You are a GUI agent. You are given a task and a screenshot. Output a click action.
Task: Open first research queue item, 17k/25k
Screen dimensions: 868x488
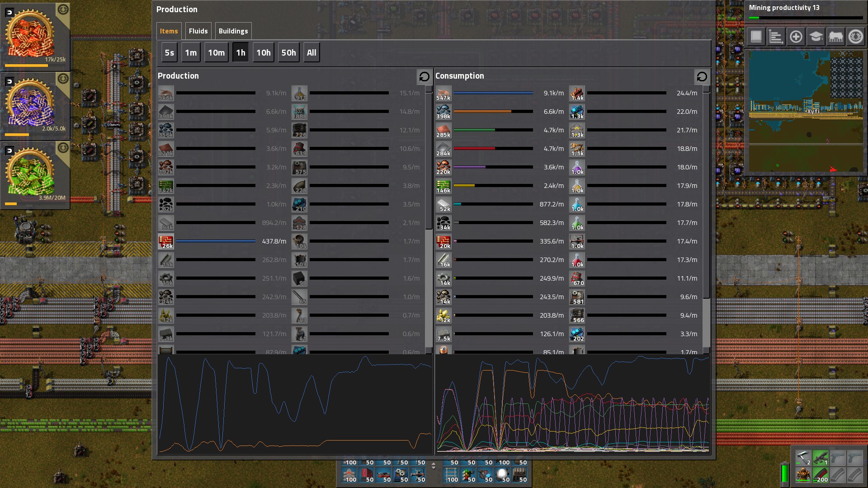point(35,36)
